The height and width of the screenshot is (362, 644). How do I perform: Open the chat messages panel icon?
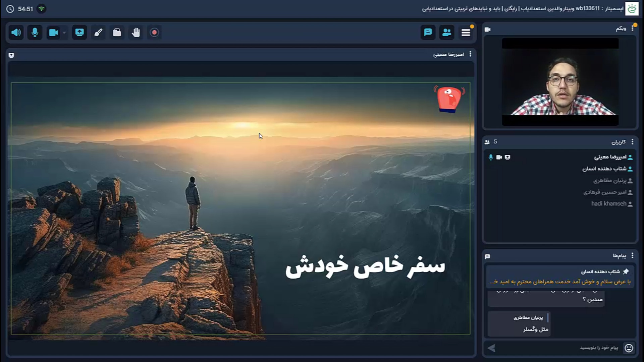(x=428, y=33)
